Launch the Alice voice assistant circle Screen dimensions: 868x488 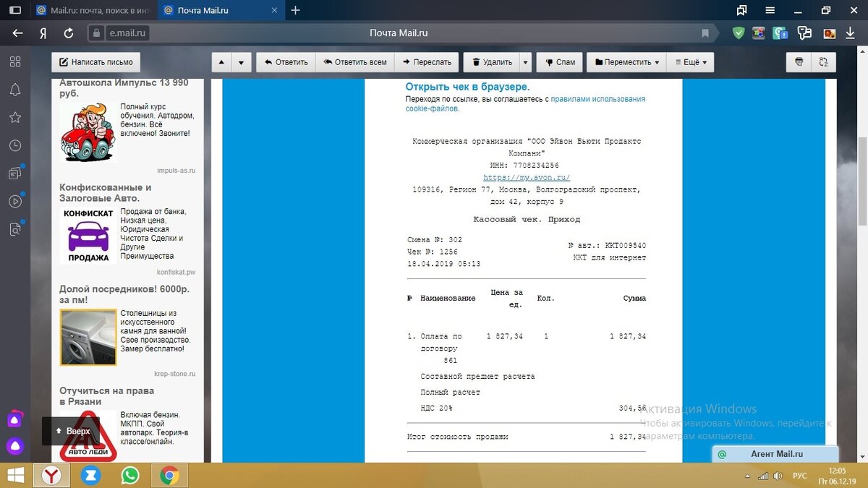pyautogui.click(x=14, y=446)
